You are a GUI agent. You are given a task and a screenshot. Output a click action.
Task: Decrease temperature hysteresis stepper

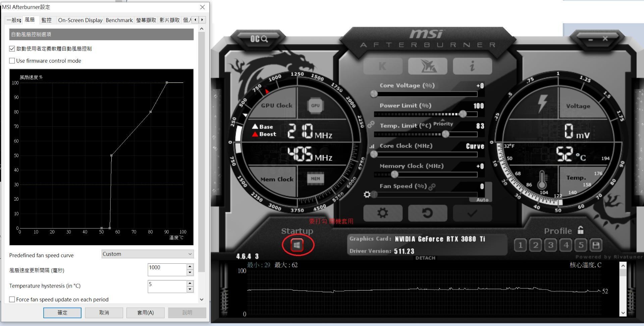190,289
